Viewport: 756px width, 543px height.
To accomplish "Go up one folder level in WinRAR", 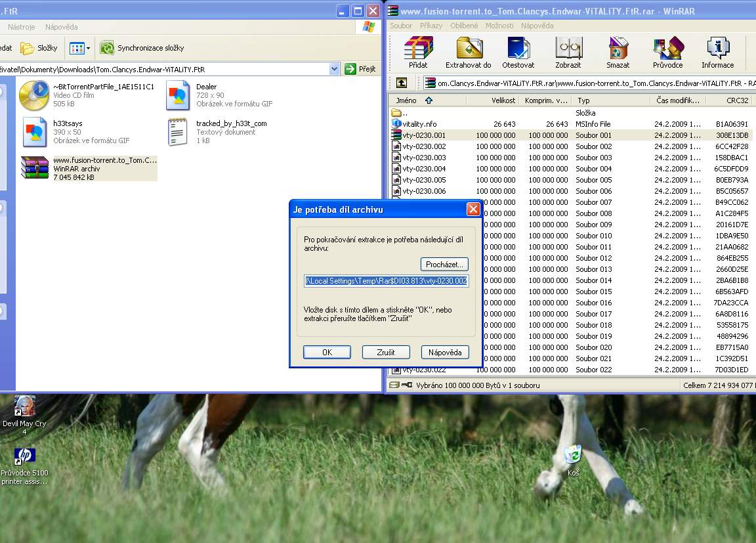I will coord(402,83).
